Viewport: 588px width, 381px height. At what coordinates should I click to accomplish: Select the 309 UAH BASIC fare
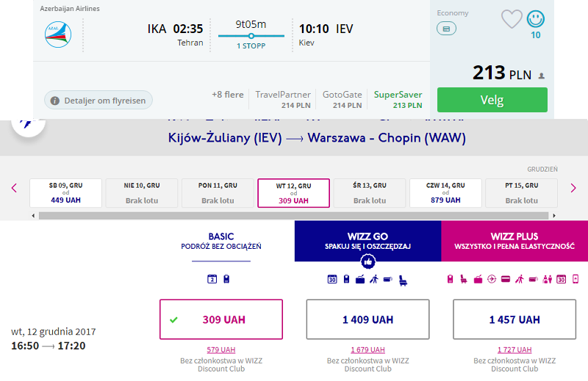point(221,319)
